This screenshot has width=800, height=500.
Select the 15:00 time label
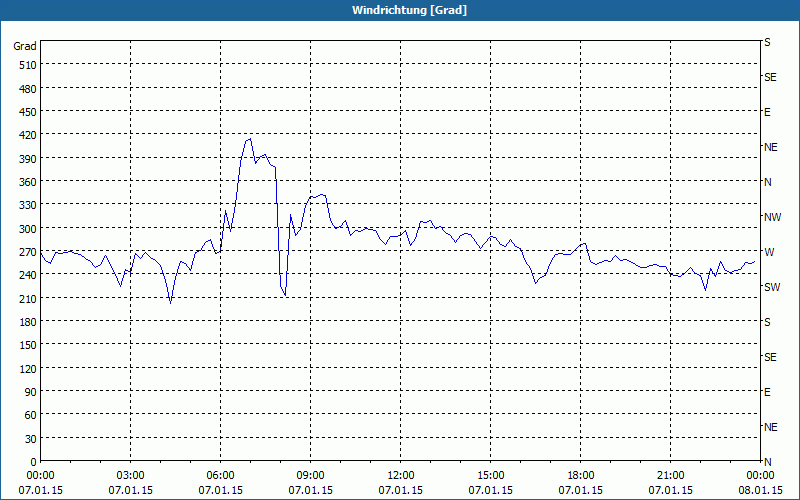490,476
